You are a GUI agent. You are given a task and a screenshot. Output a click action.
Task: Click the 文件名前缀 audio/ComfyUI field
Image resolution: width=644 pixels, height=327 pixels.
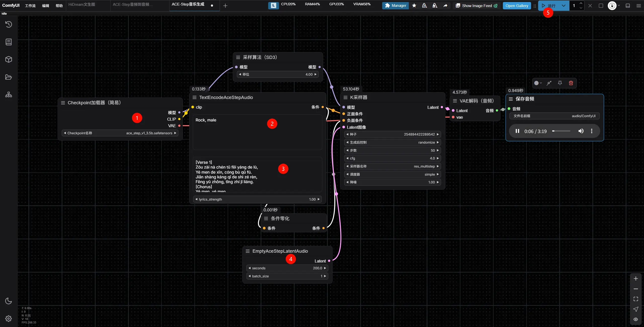pos(554,116)
